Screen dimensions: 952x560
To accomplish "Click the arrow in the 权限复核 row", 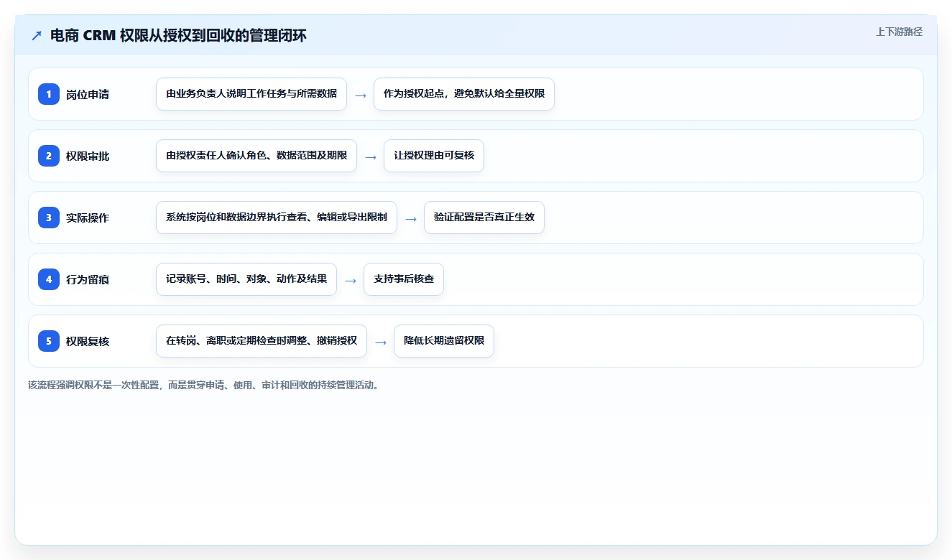I will coord(381,342).
